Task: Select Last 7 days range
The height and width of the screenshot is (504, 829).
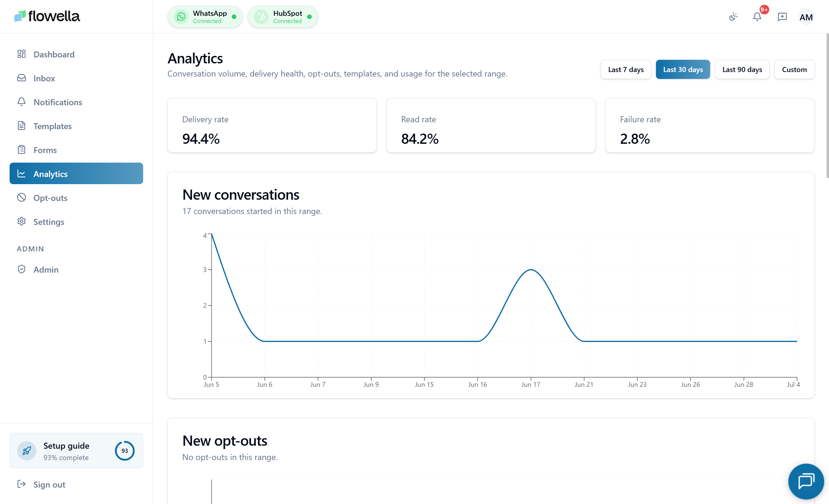Action: click(626, 69)
